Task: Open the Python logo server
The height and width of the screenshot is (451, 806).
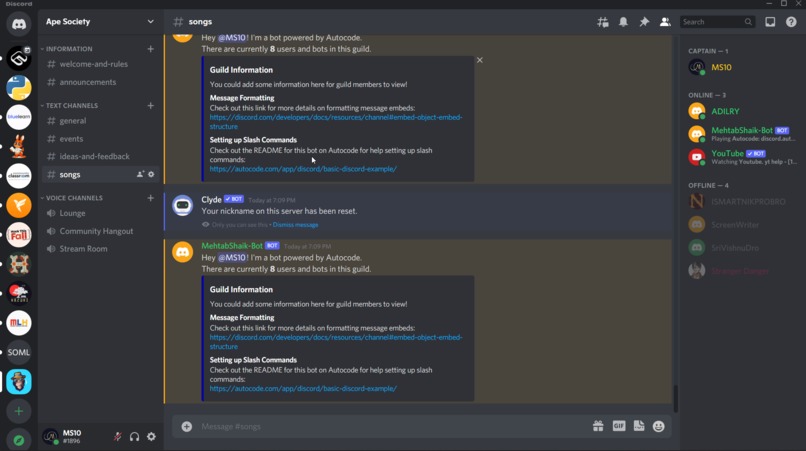Action: pyautogui.click(x=19, y=88)
